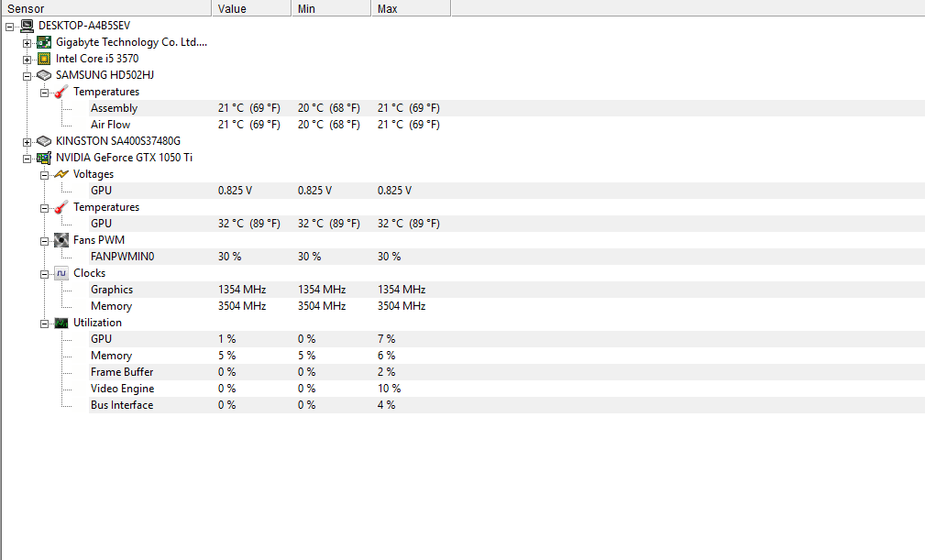The image size is (925, 560).
Task: Click the Value column header
Action: 251,8
